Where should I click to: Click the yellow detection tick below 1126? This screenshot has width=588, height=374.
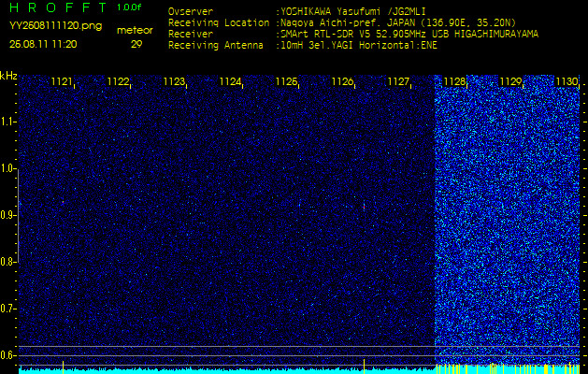pyautogui.click(x=365, y=367)
